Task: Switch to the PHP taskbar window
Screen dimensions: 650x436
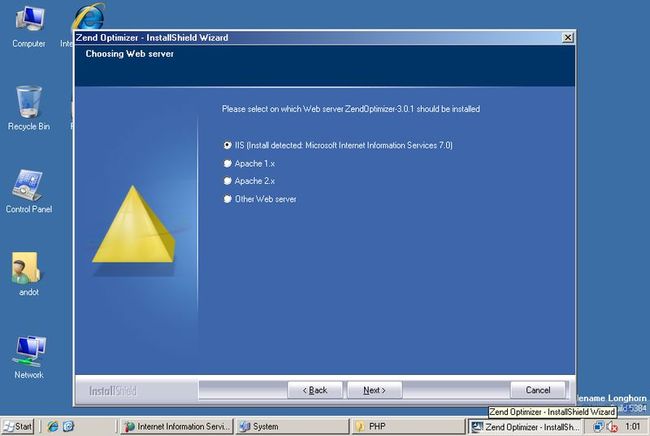Action: [408, 426]
